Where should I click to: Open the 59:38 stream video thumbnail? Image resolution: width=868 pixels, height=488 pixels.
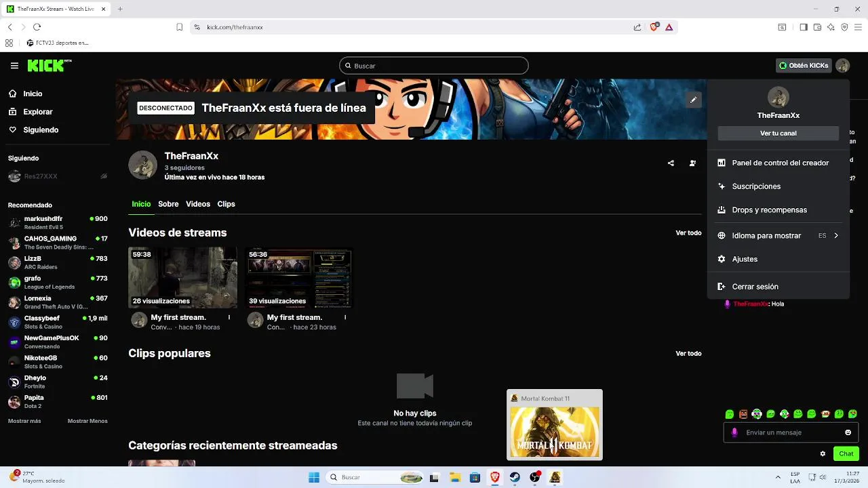pyautogui.click(x=183, y=277)
